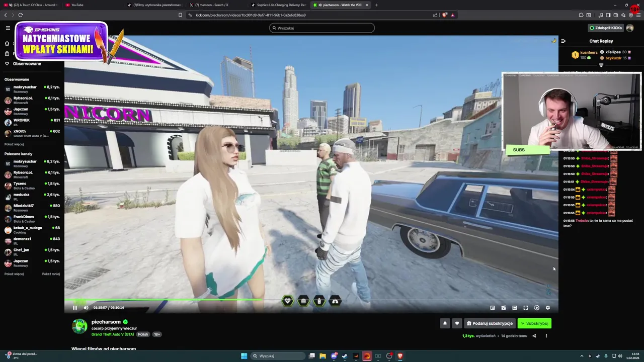Bookmark this page icon
Image resolution: width=644 pixels, height=362 pixels.
tap(180, 15)
